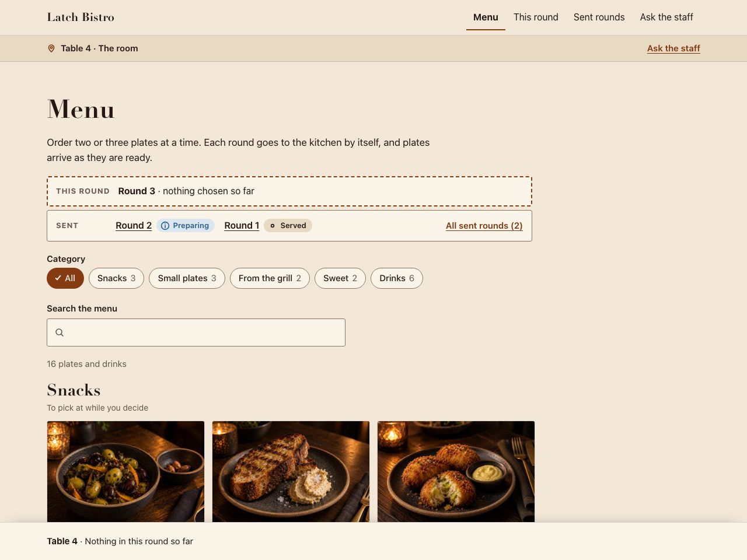Screen dimensions: 747x560
Task: Click 'Table 4 · The room' label
Action: pos(99,48)
